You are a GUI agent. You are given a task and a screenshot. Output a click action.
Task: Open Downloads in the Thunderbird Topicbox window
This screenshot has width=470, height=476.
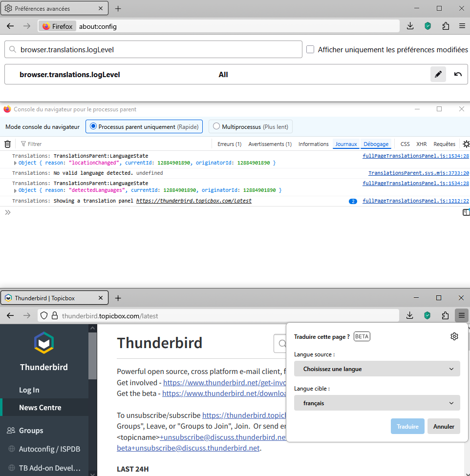409,316
